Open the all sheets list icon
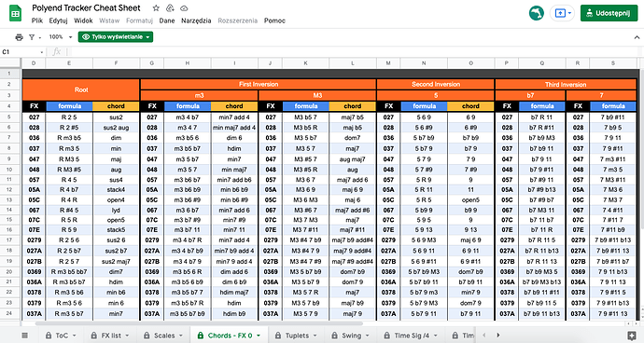Image resolution: width=644 pixels, height=343 pixels. coord(24,336)
